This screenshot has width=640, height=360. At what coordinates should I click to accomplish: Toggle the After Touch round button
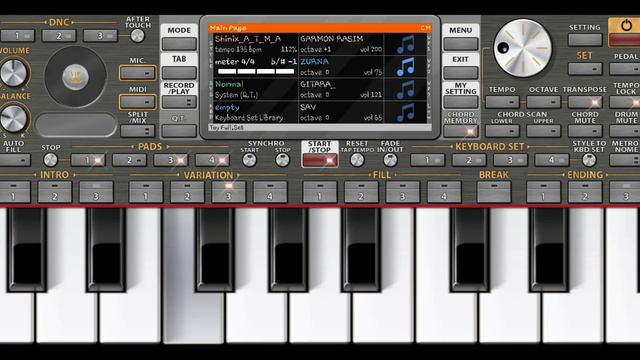pos(138,36)
